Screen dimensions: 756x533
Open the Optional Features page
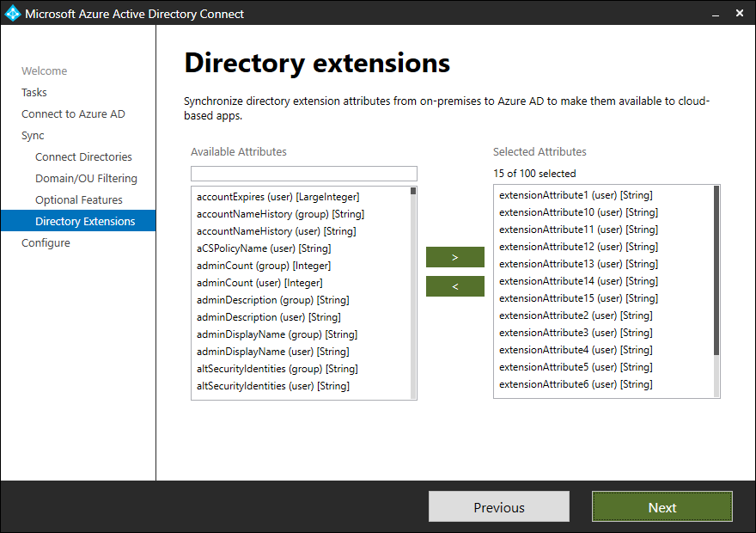tap(78, 199)
